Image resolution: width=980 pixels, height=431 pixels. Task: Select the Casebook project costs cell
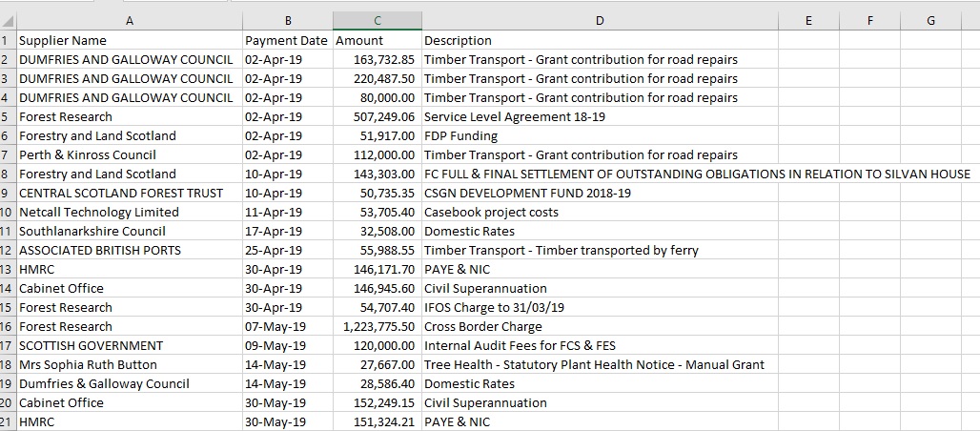point(491,212)
